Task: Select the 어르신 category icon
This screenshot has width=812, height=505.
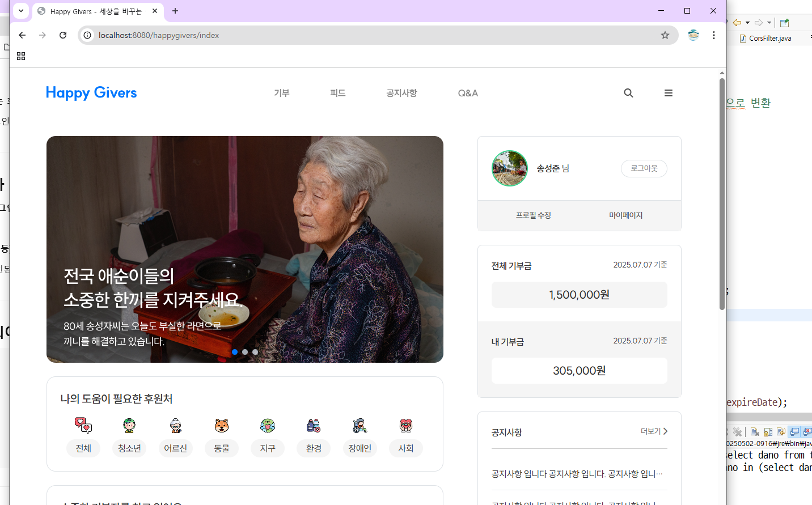Action: (176, 425)
